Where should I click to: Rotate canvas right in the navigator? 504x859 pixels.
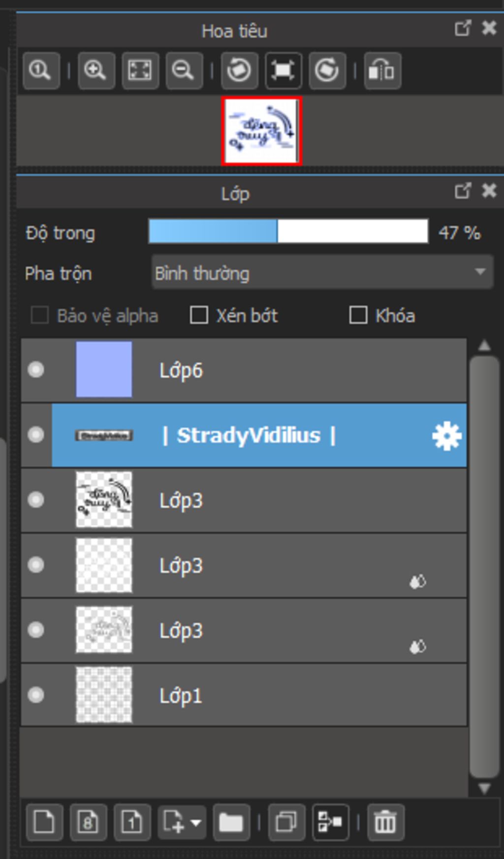click(327, 71)
